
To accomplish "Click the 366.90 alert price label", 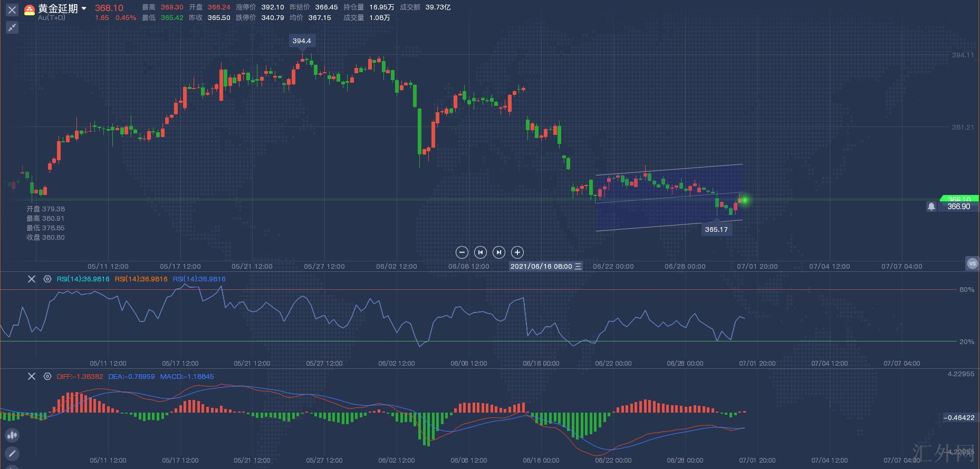I will tap(958, 207).
